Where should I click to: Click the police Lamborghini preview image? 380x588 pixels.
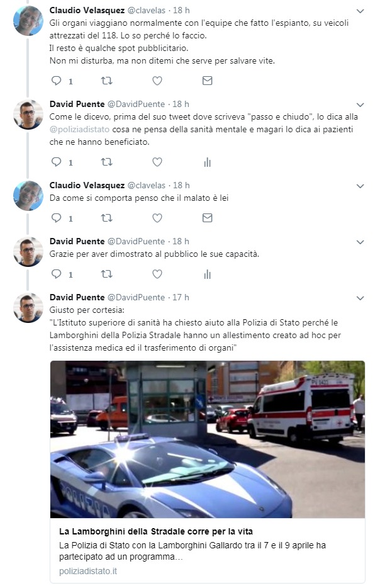(x=208, y=439)
